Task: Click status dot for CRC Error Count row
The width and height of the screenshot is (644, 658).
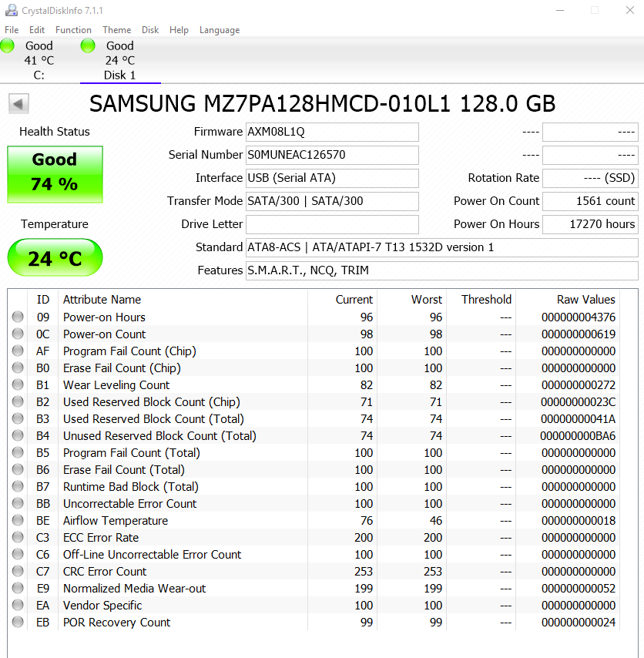Action: (18, 571)
